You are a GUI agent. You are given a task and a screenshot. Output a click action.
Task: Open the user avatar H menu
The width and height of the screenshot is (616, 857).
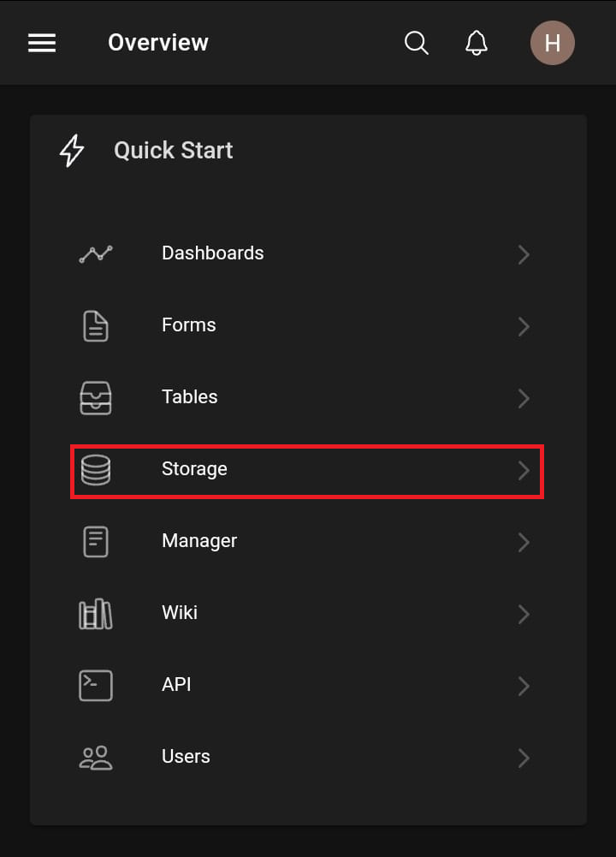click(x=552, y=43)
